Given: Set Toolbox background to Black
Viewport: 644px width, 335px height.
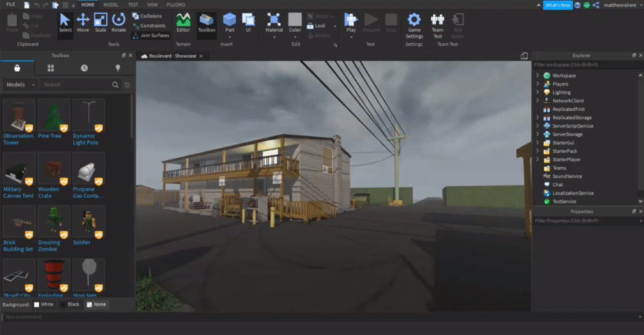Looking at the screenshot, I should [x=70, y=305].
